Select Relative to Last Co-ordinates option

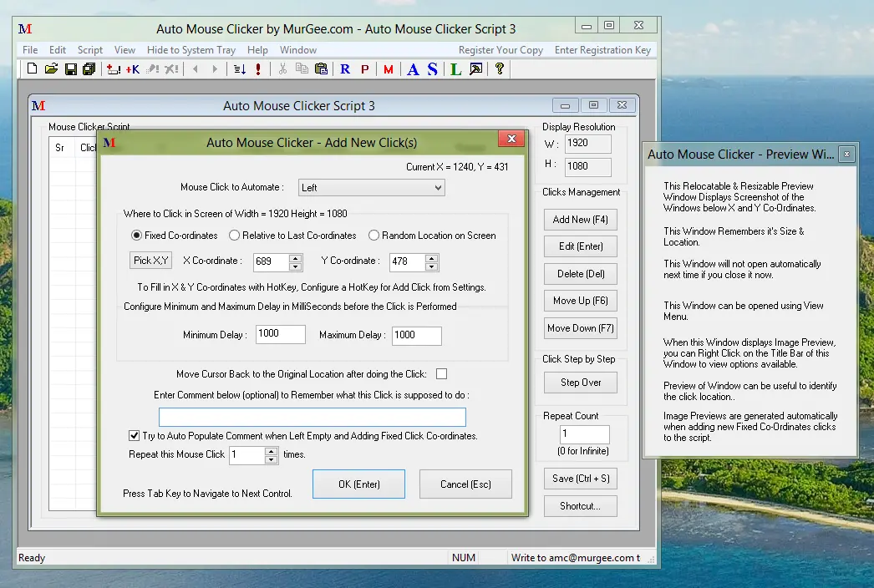(x=235, y=236)
